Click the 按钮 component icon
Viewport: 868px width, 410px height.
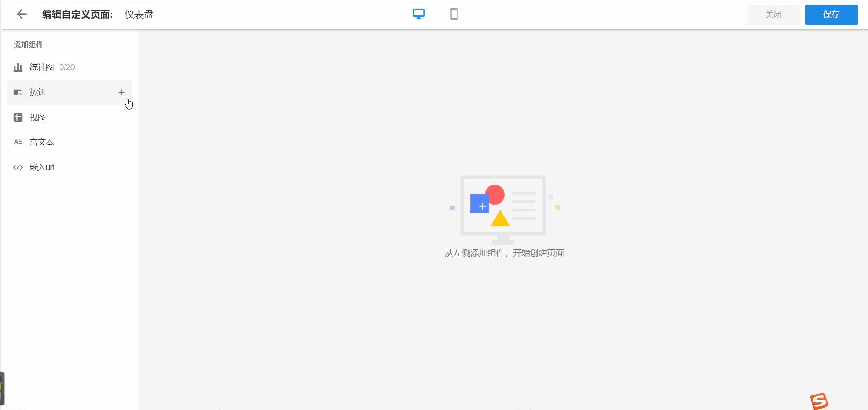coord(18,92)
